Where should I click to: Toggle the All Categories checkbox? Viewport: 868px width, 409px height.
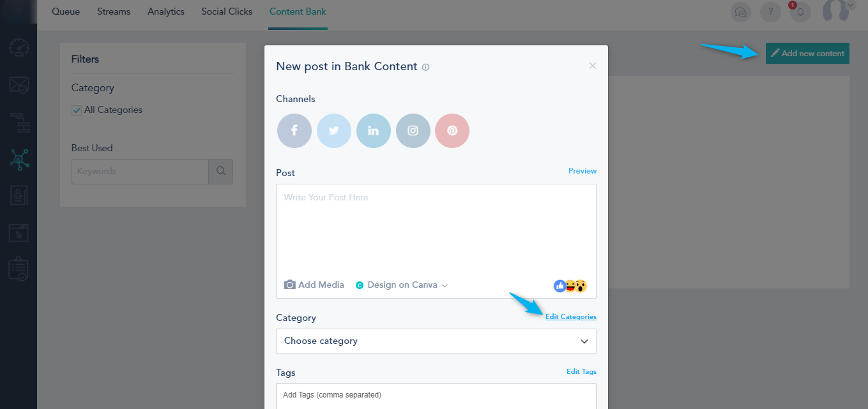point(77,110)
